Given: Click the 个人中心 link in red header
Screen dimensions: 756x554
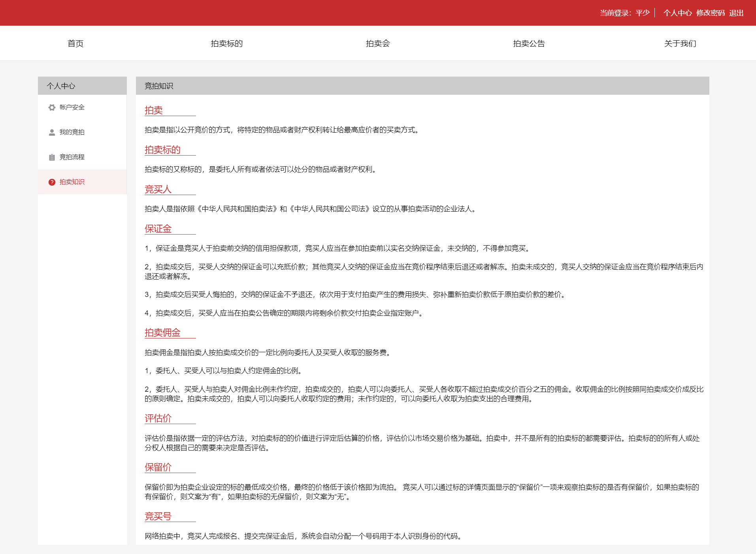Looking at the screenshot, I should pos(677,13).
